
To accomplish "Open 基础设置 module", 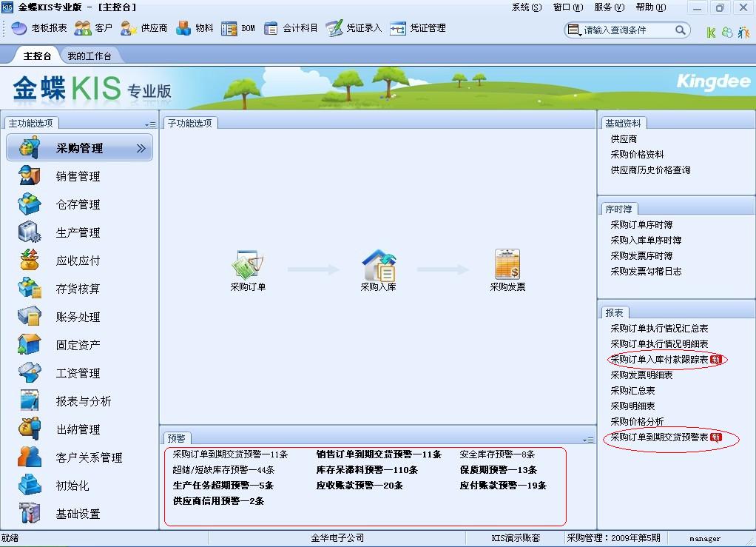I will pos(78,514).
